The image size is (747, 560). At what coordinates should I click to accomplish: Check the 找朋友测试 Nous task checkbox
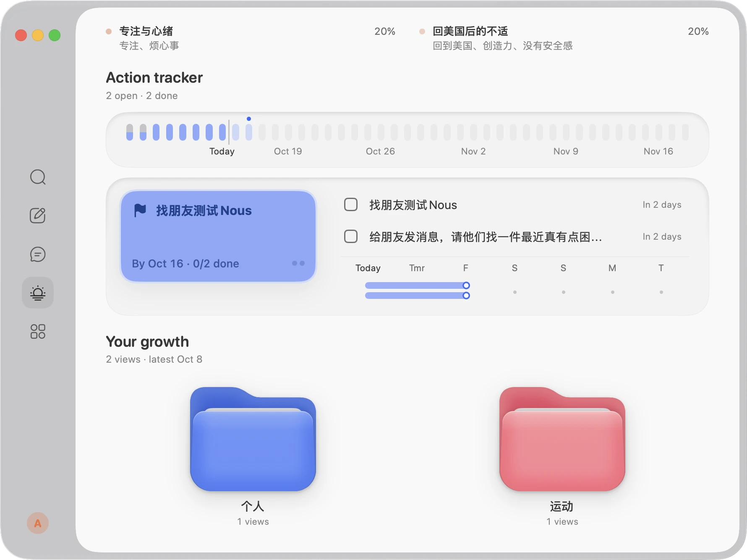[x=351, y=204]
